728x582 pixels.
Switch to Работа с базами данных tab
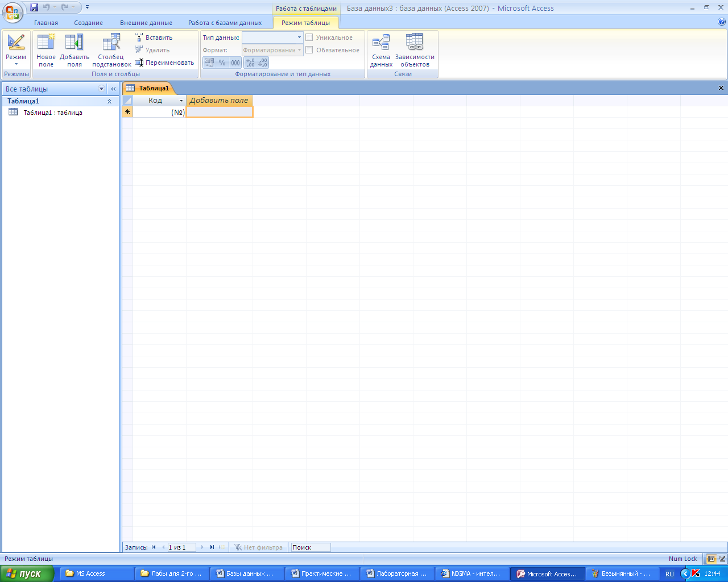tap(225, 23)
